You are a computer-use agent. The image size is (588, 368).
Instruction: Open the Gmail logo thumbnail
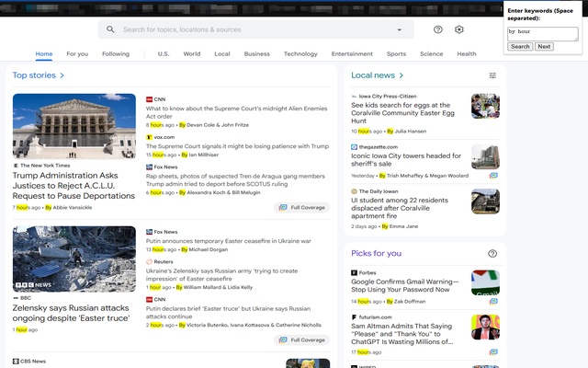click(485, 282)
